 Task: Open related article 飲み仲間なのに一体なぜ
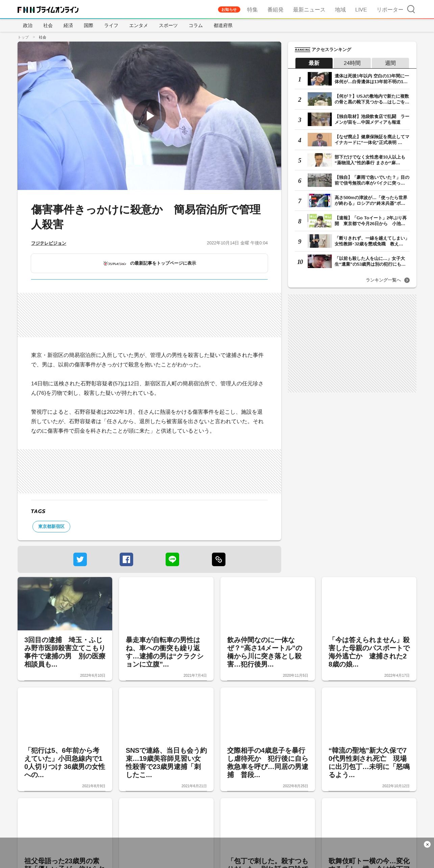pos(268,629)
